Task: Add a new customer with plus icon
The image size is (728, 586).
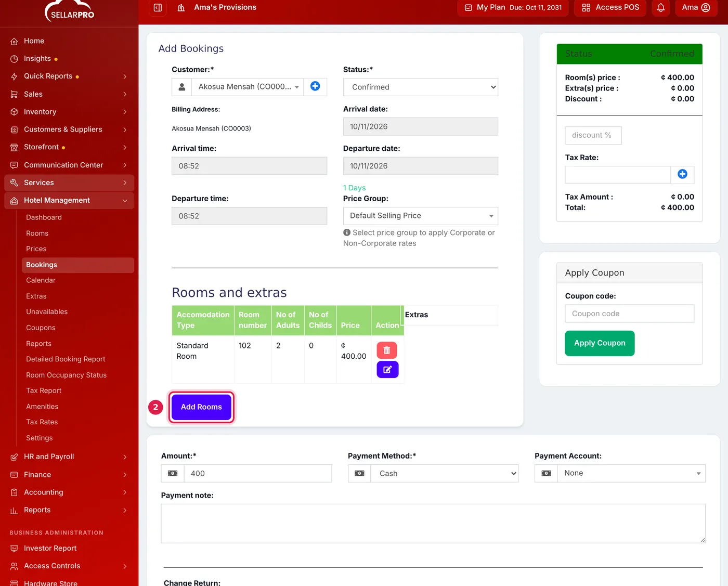Action: [x=315, y=86]
